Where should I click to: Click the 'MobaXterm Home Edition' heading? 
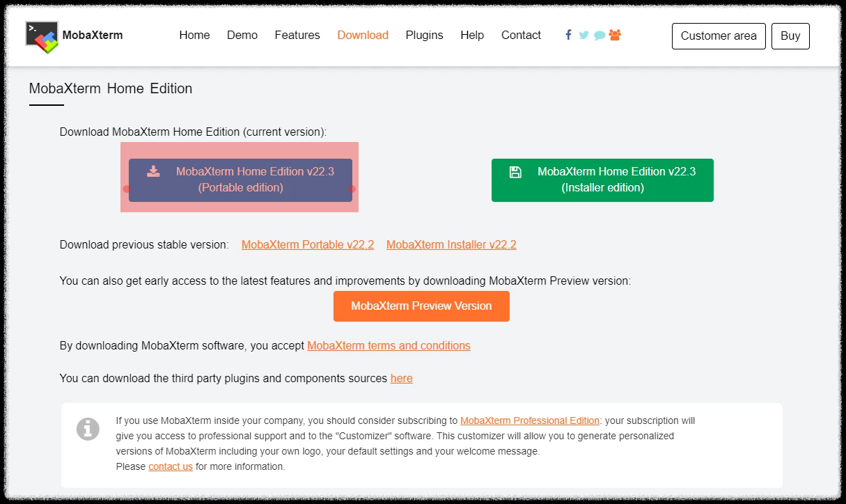(111, 89)
